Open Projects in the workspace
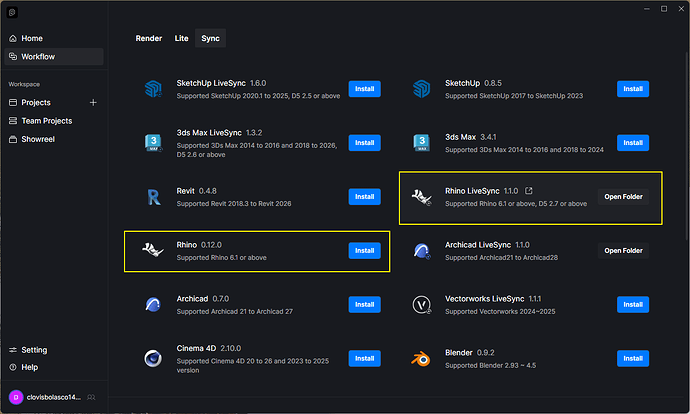Viewport: 690px width, 414px height. click(x=36, y=103)
